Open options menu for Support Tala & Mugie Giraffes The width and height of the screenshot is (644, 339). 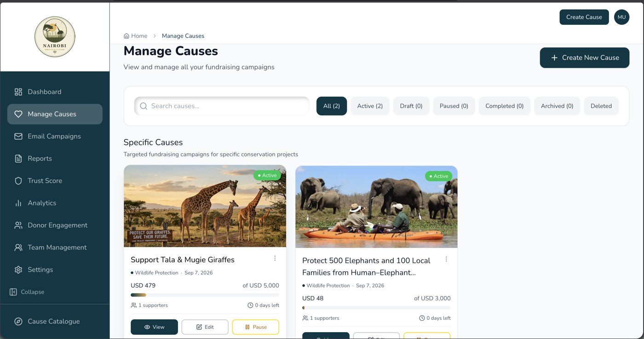point(275,259)
